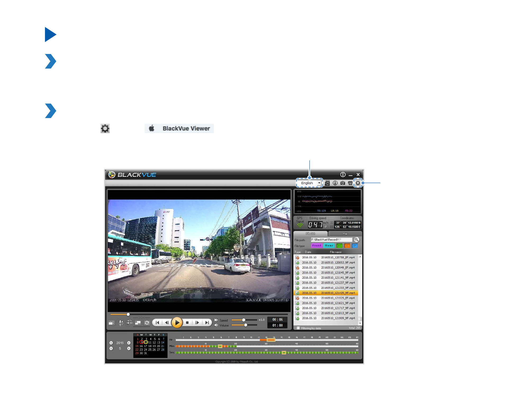Click the File name column header
525x420 pixels.
point(336,252)
